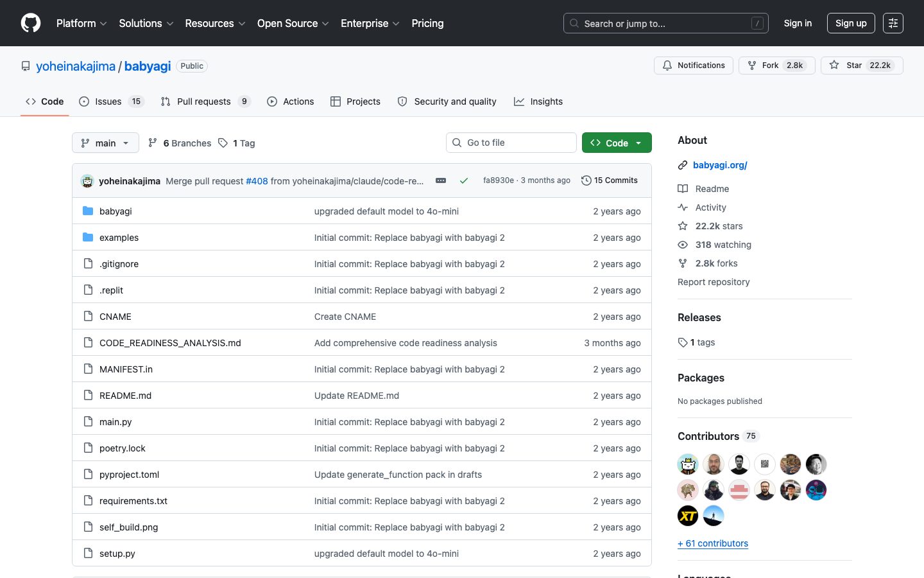Expand the Enterprise menu
Image resolution: width=924 pixels, height=578 pixels.
pos(370,23)
